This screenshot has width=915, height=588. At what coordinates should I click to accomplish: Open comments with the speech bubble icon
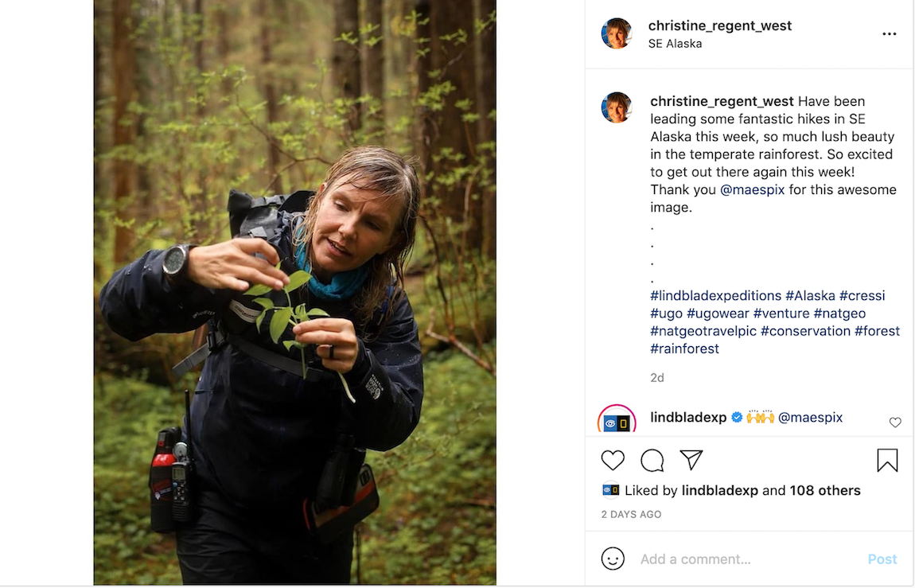click(x=652, y=460)
